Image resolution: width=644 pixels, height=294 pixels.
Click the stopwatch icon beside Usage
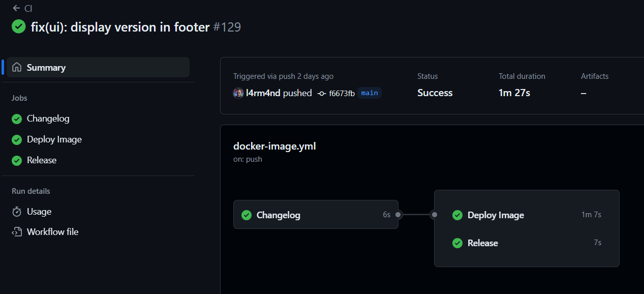[x=16, y=212]
